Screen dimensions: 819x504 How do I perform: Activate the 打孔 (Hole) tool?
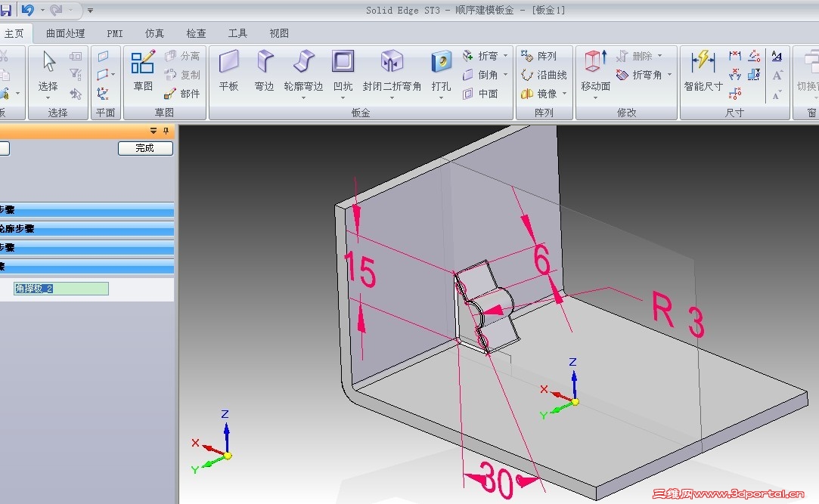(442, 62)
